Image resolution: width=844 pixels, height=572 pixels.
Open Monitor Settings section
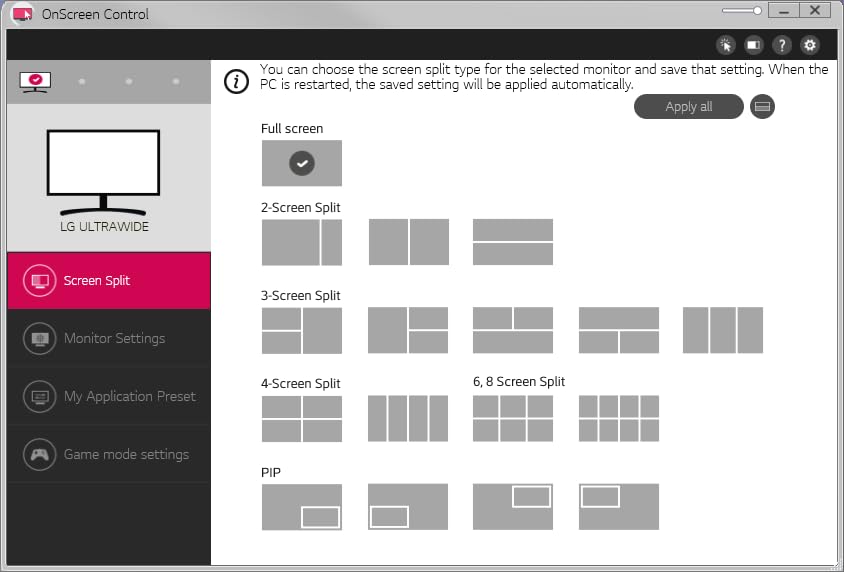click(109, 338)
